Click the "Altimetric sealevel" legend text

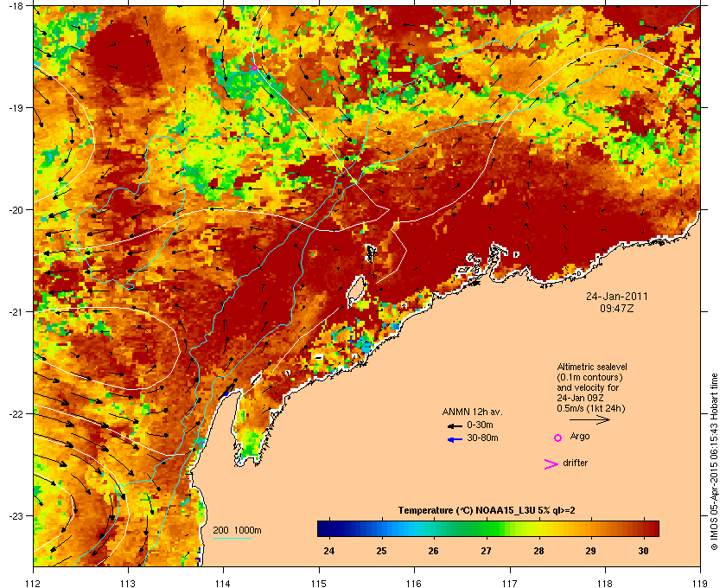[592, 367]
